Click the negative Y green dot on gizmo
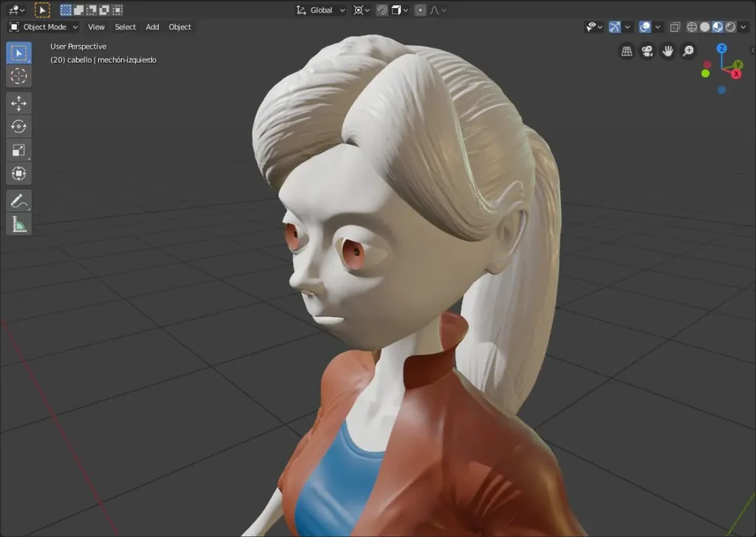756x537 pixels. click(705, 73)
